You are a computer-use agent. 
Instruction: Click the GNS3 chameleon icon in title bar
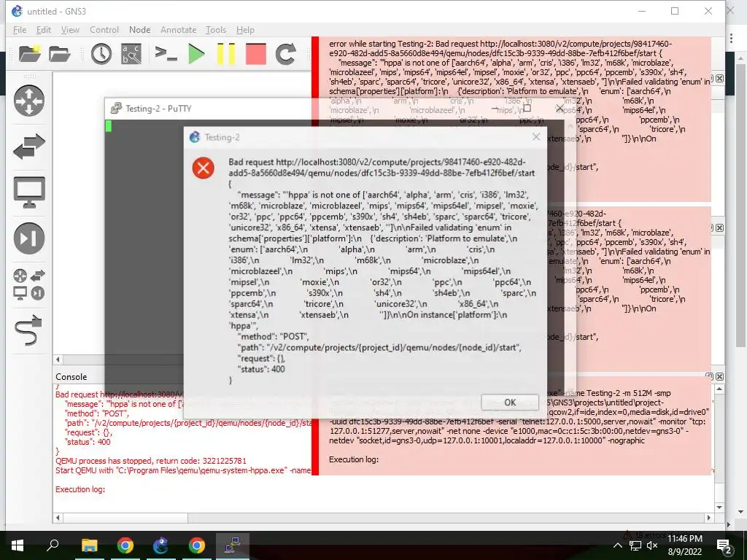[17, 11]
